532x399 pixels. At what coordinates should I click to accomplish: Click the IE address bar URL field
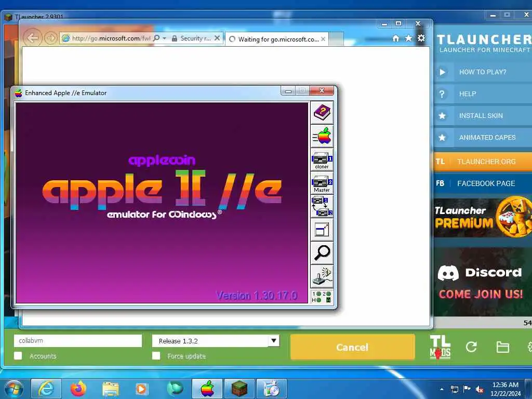pyautogui.click(x=111, y=38)
